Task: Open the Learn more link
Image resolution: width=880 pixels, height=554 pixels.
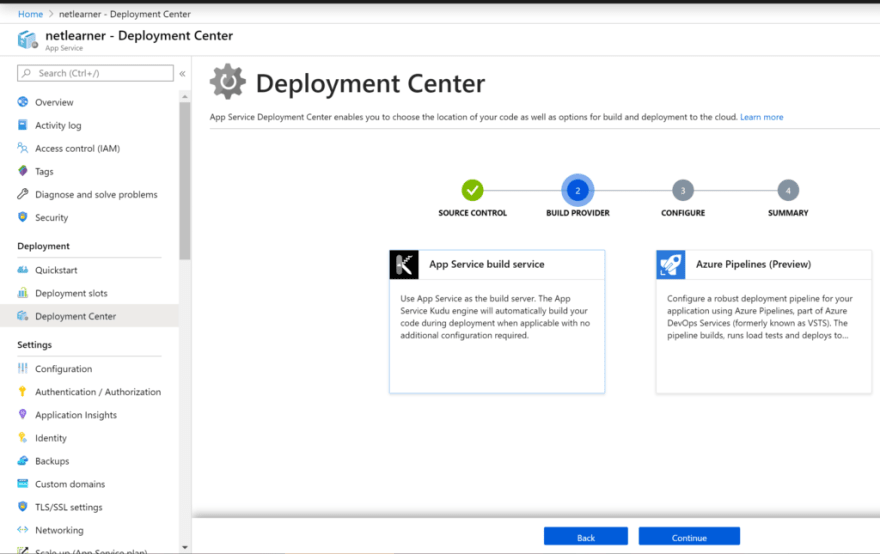Action: 762,117
